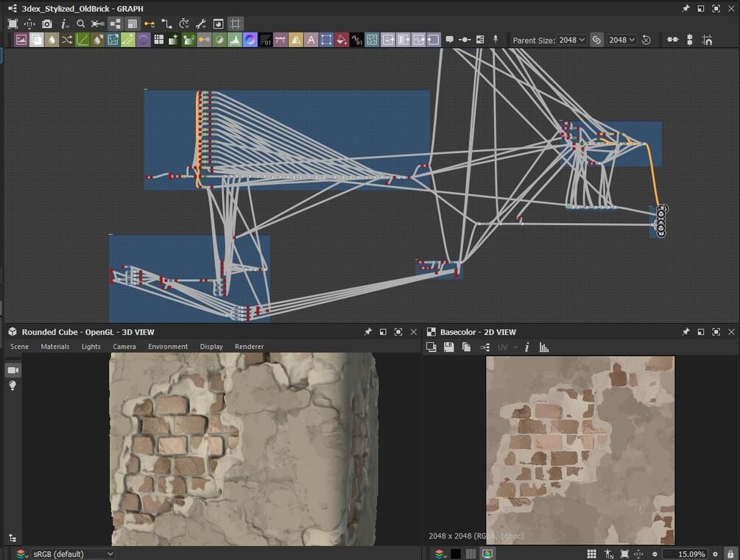740x560 pixels.
Task: Toggle camera mode in 3D view
Action: (x=13, y=370)
